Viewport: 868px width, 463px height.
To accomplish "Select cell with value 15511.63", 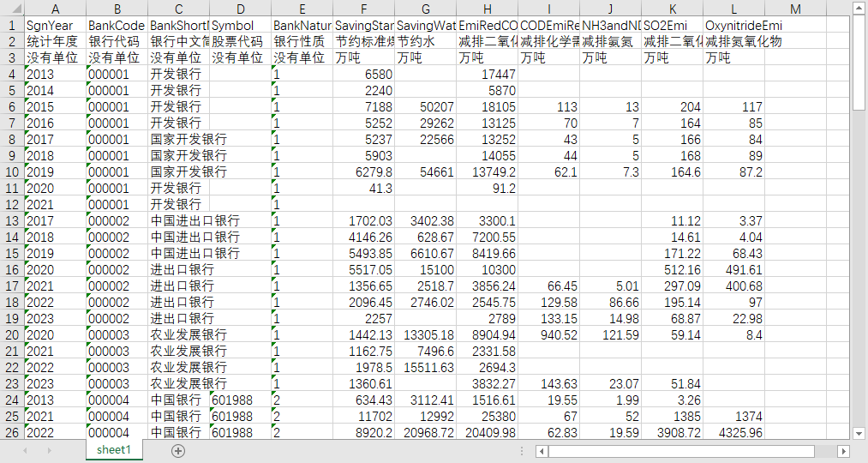I will click(x=426, y=368).
